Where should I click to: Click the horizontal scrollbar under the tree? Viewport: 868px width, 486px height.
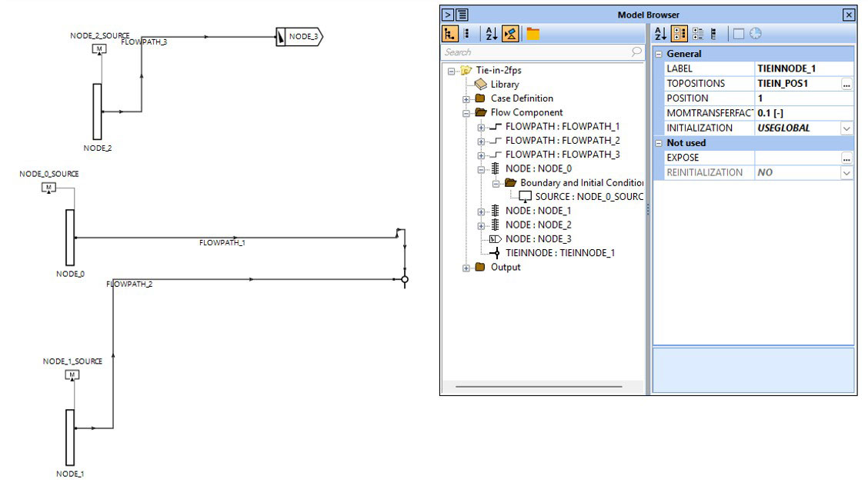(x=539, y=387)
